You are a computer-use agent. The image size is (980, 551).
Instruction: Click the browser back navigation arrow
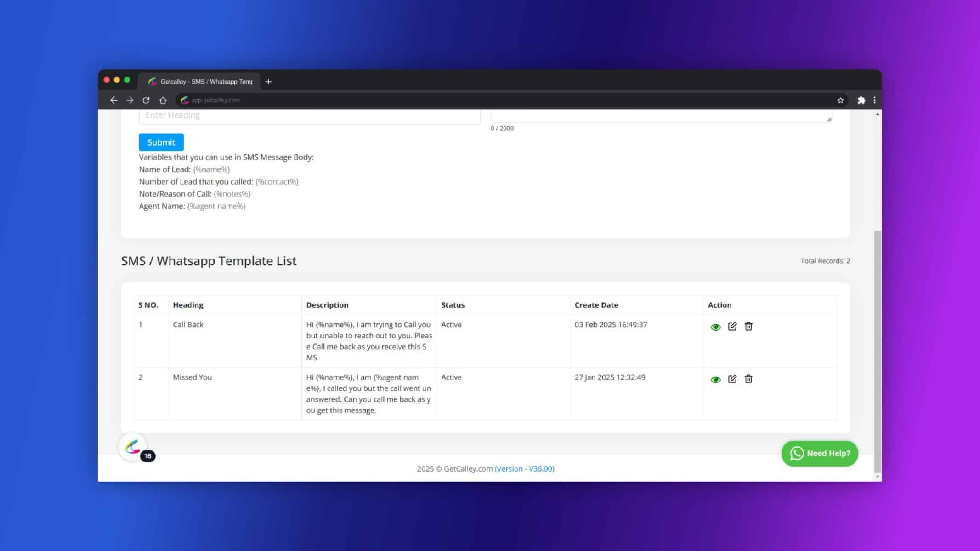tap(113, 100)
